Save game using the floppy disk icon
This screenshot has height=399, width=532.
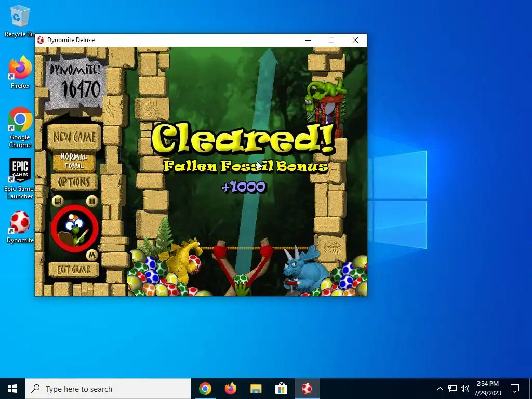[58, 201]
